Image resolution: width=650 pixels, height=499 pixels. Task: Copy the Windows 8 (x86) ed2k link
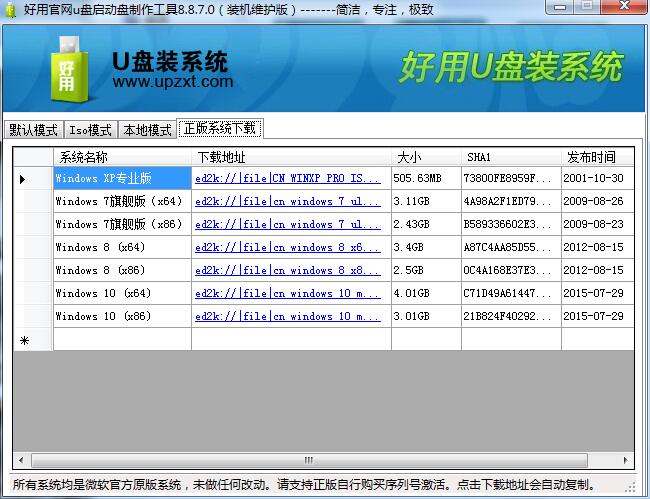(288, 270)
